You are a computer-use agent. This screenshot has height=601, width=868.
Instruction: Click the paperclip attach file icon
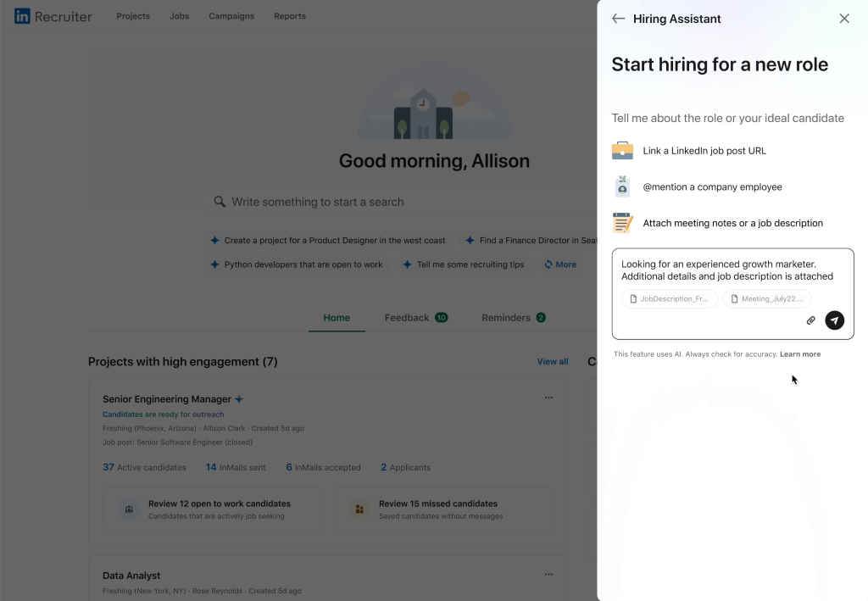810,320
